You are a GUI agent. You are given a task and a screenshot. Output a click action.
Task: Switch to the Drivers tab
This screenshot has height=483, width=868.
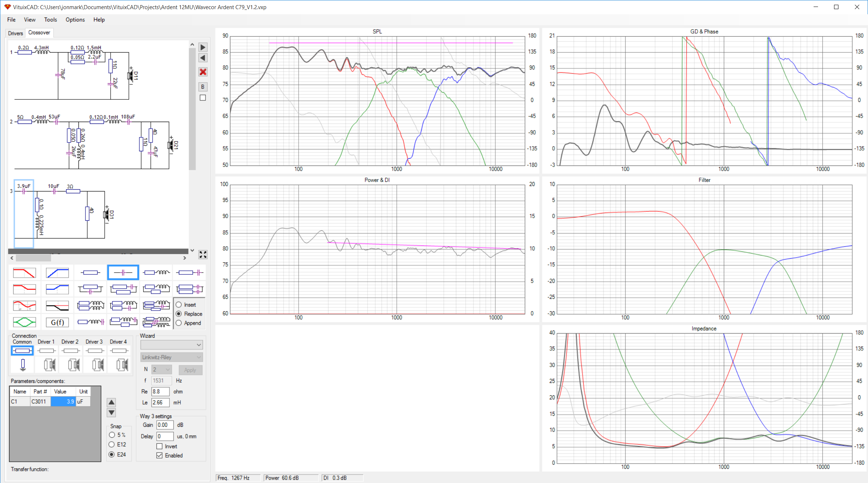click(x=15, y=33)
